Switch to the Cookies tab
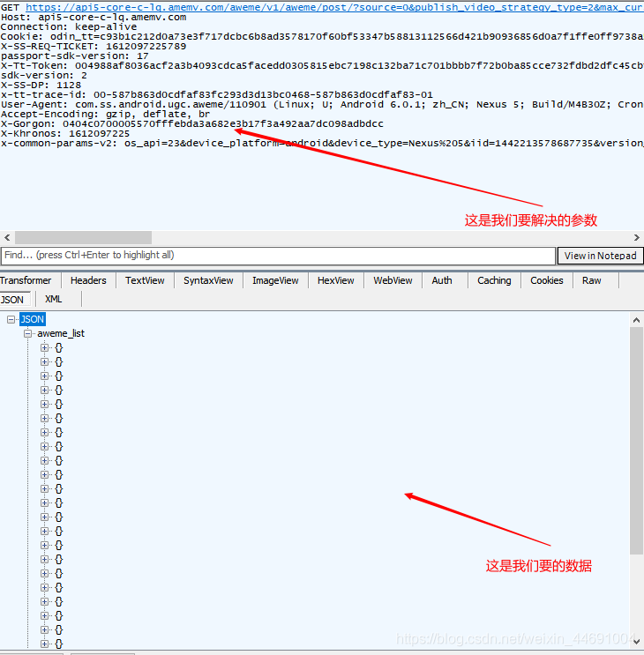Screen dimensions: 644x655 (547, 280)
